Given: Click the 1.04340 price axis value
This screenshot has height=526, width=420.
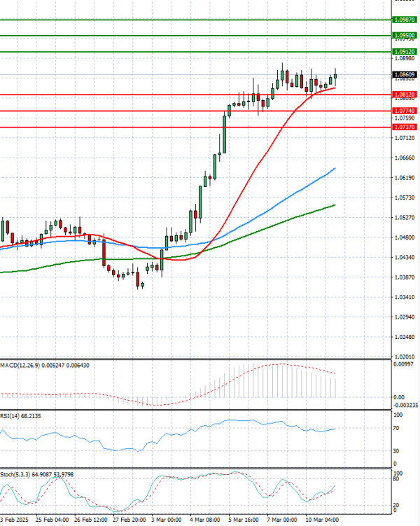Looking at the screenshot, I should [x=405, y=257].
